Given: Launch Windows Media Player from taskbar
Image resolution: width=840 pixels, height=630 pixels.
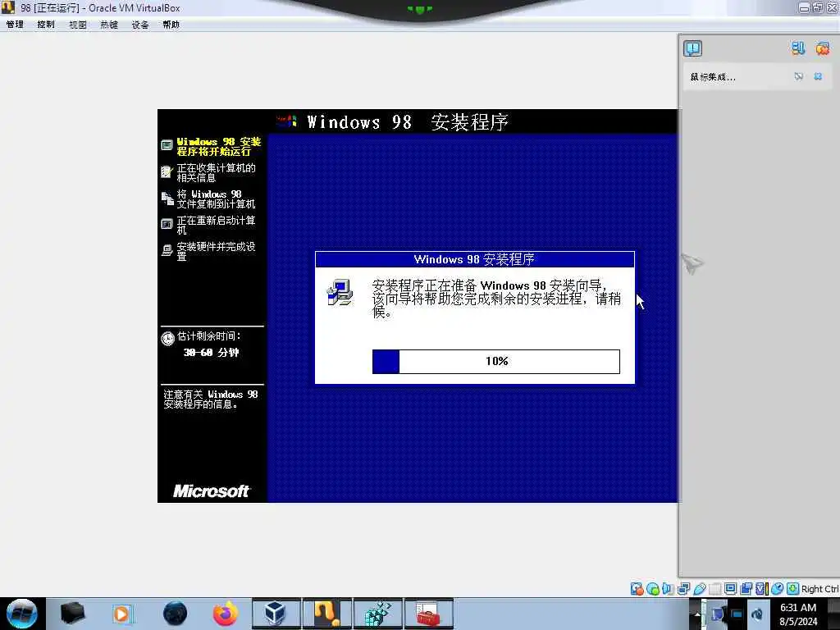Looking at the screenshot, I should [x=123, y=614].
